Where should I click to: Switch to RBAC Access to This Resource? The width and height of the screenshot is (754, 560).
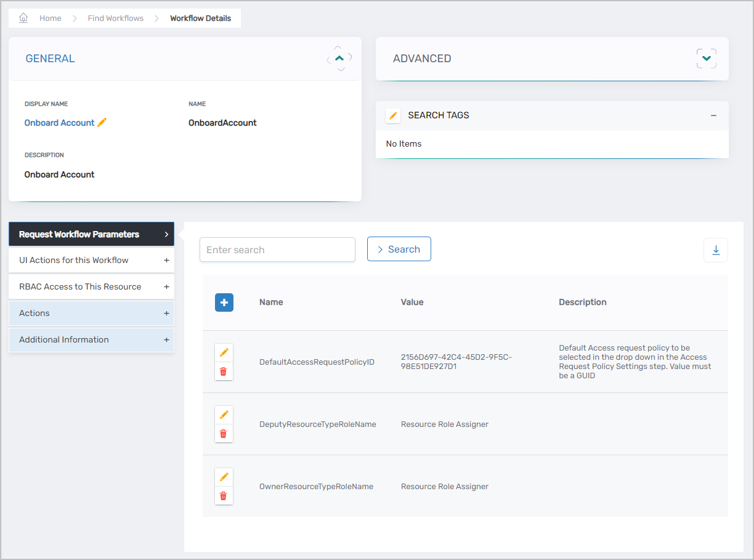[91, 286]
